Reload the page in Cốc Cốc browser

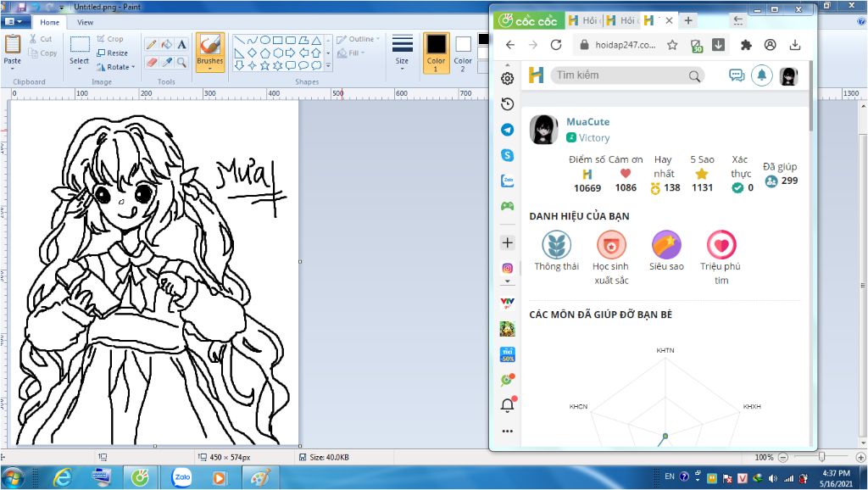[556, 45]
